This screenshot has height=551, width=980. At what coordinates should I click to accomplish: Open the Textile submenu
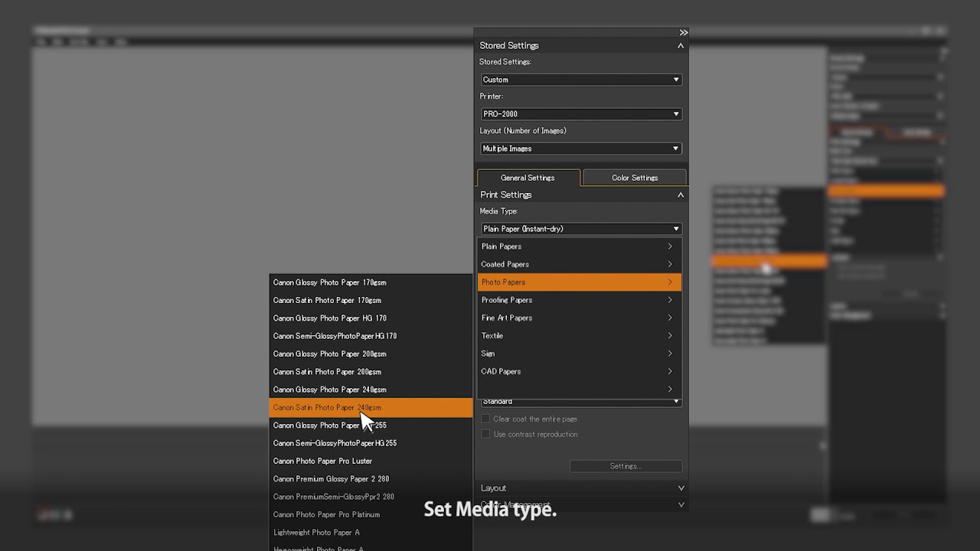point(579,336)
